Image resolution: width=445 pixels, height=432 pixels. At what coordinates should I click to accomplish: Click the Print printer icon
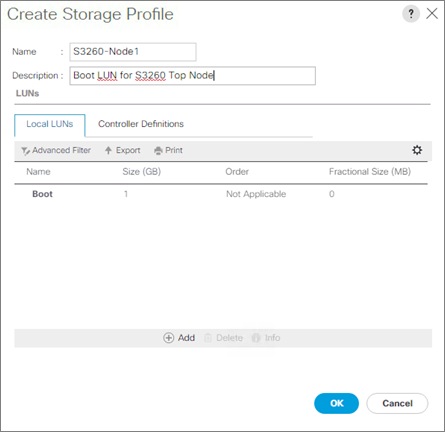tap(158, 151)
